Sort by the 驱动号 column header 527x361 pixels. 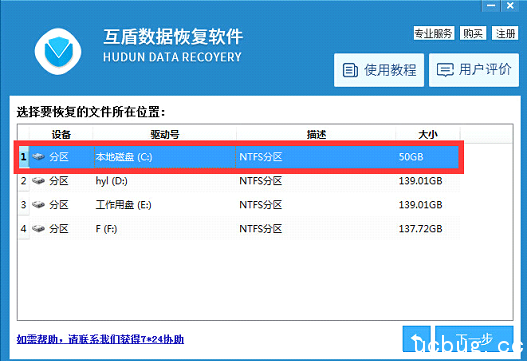click(165, 134)
